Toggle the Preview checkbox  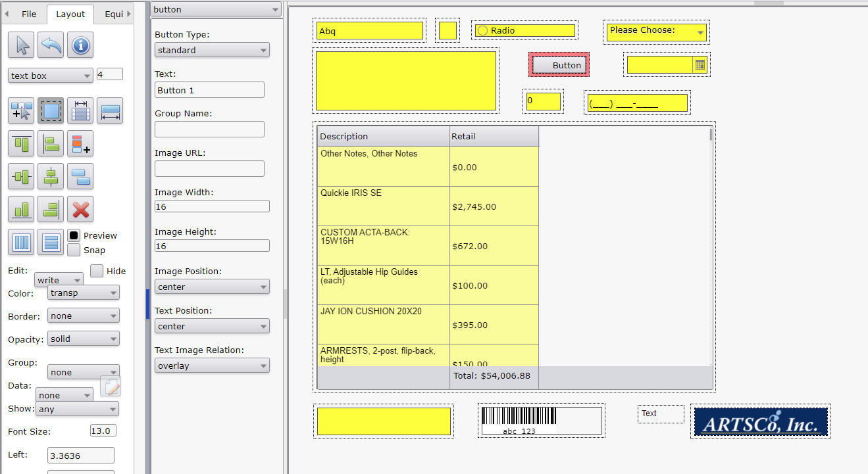pos(74,235)
